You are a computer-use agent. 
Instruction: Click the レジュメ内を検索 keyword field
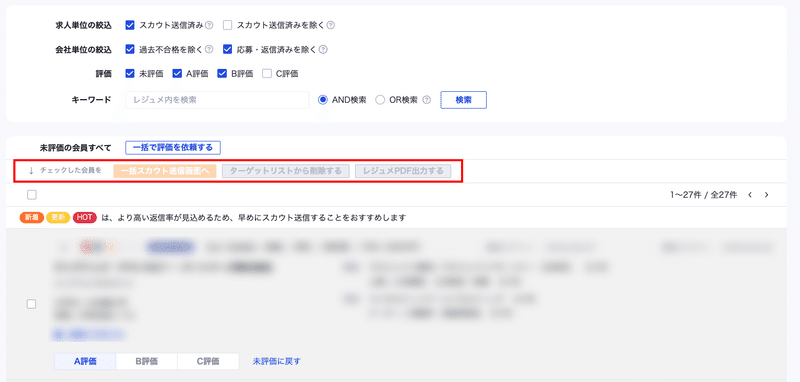[217, 100]
